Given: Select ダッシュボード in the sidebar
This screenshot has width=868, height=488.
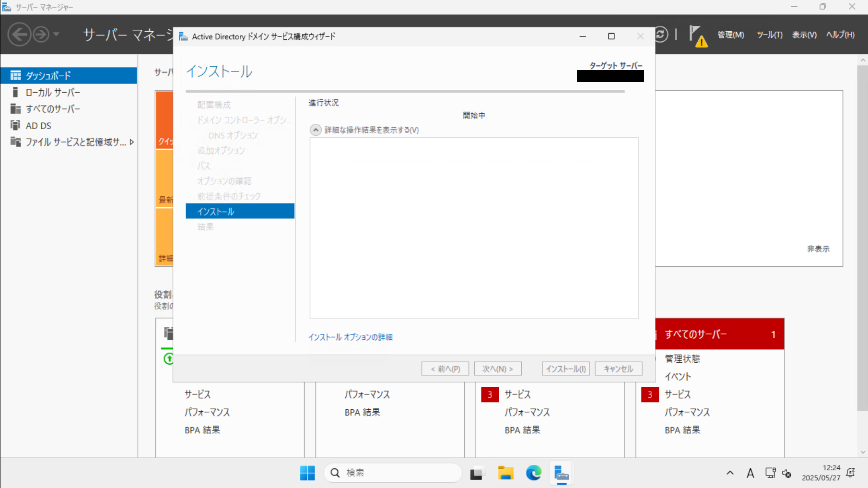Looking at the screenshot, I should tap(69, 75).
